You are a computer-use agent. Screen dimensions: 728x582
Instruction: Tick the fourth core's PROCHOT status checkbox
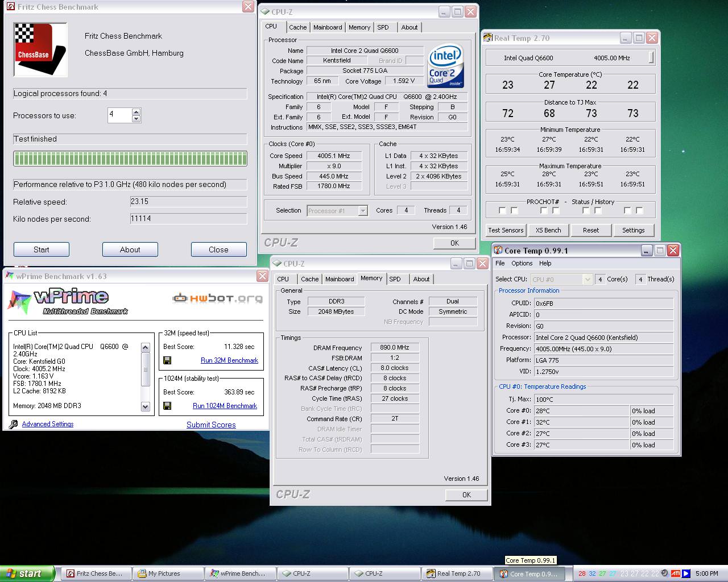pos(627,210)
